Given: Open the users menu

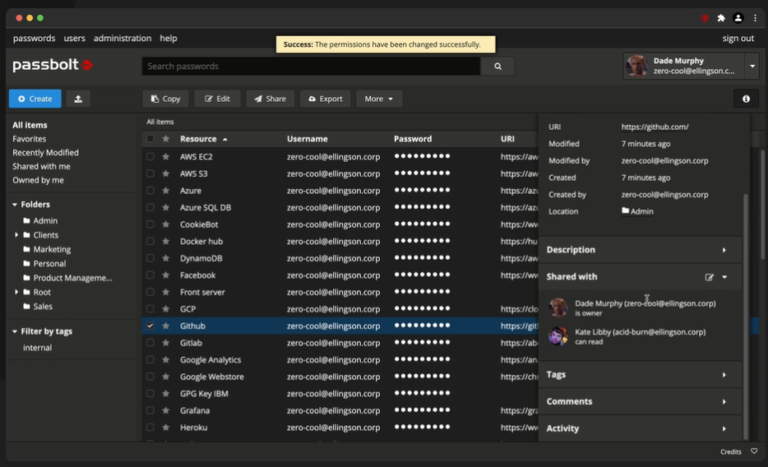Looking at the screenshot, I should click(74, 38).
